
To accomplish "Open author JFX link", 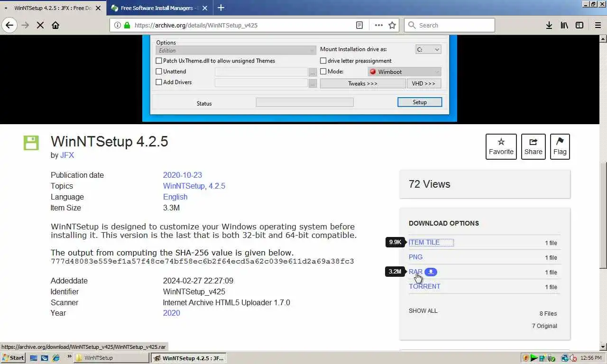I will [67, 155].
